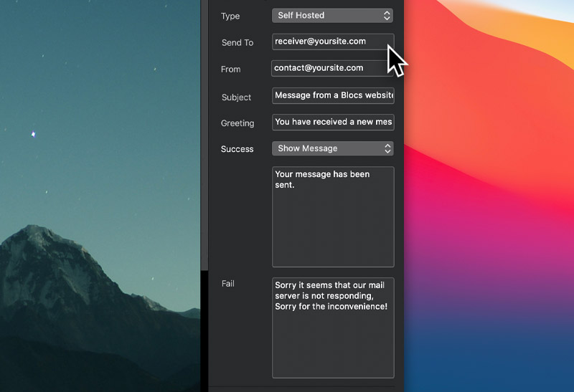The height and width of the screenshot is (392, 574).
Task: Click the Success label
Action: point(237,149)
